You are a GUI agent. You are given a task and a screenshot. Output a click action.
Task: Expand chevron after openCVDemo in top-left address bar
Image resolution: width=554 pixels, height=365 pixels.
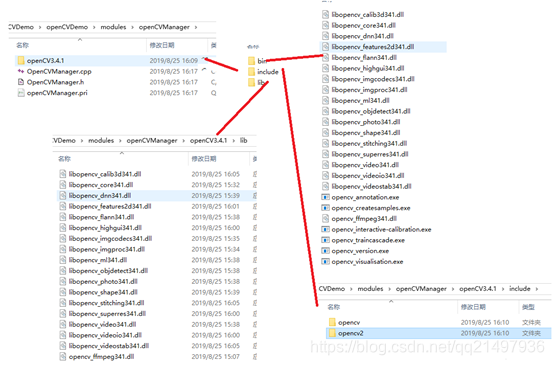[x=94, y=27]
